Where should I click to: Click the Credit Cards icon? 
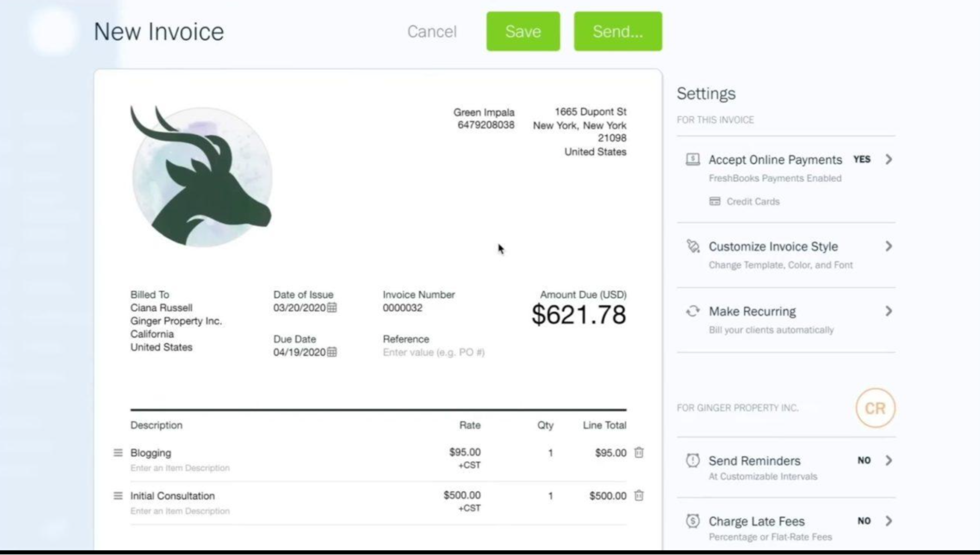tap(715, 202)
